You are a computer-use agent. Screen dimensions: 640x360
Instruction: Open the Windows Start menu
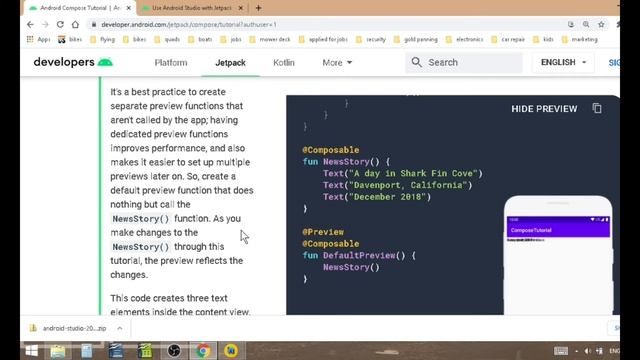tap(31, 351)
